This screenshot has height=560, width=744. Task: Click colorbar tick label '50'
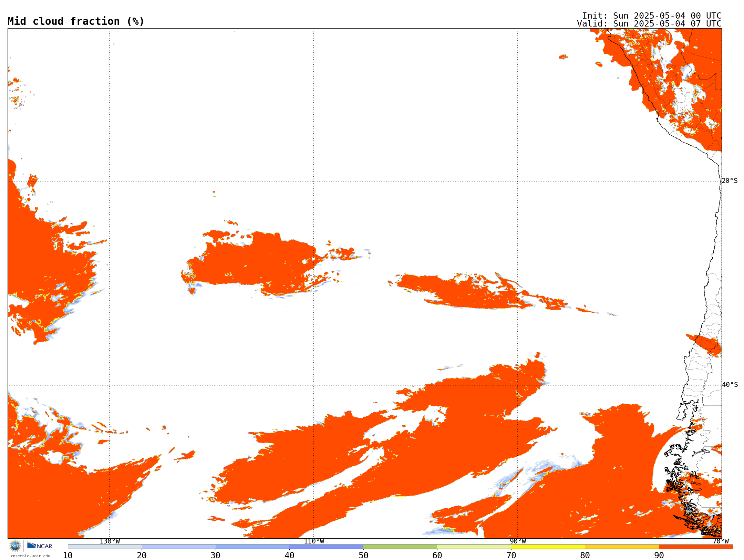coord(363,556)
